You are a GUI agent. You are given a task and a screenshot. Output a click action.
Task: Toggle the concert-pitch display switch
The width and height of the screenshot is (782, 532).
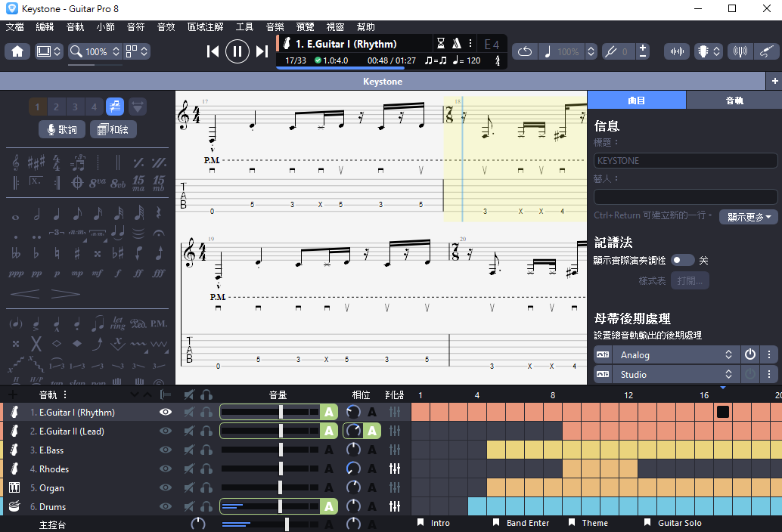pyautogui.click(x=682, y=260)
